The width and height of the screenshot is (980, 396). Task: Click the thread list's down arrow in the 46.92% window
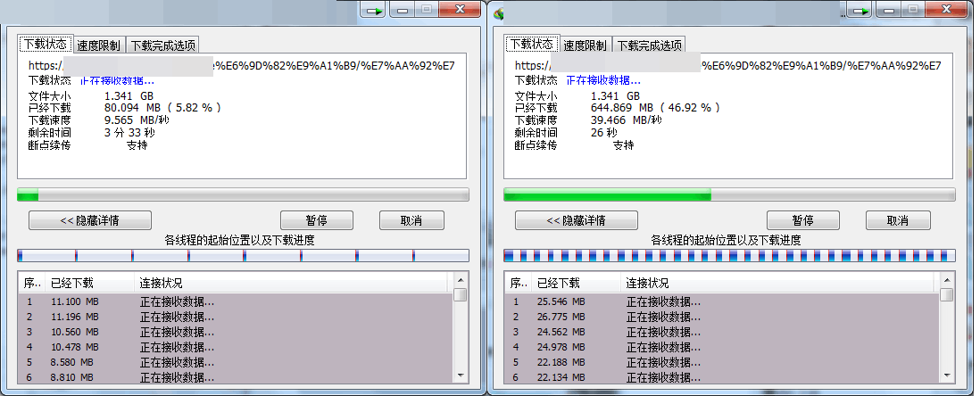[x=947, y=375]
